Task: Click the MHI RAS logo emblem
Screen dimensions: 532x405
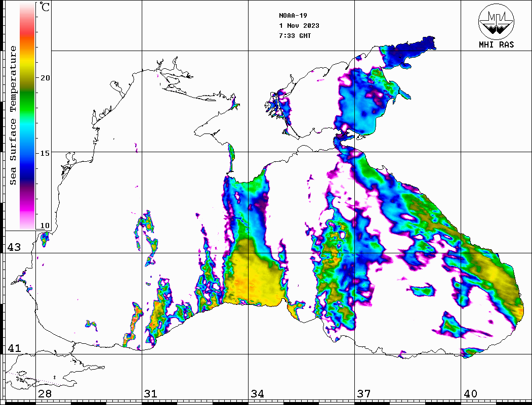Action: coord(496,22)
